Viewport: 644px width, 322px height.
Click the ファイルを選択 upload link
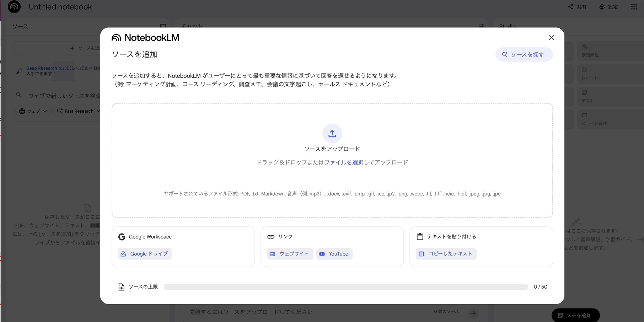(x=344, y=162)
